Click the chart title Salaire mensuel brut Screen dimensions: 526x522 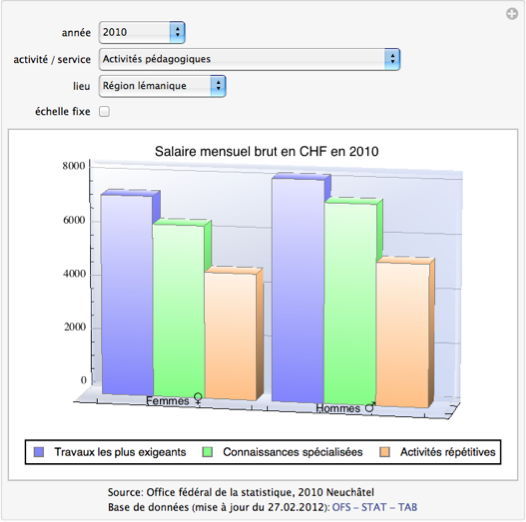pos(267,152)
